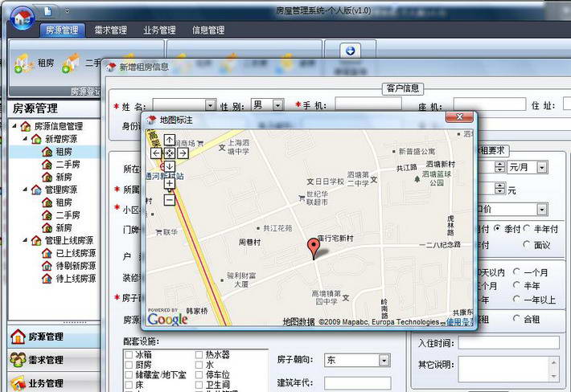Viewport: 571px width, 392px height.
Task: Open the 姓名 combo box dropdown
Action: click(210, 105)
